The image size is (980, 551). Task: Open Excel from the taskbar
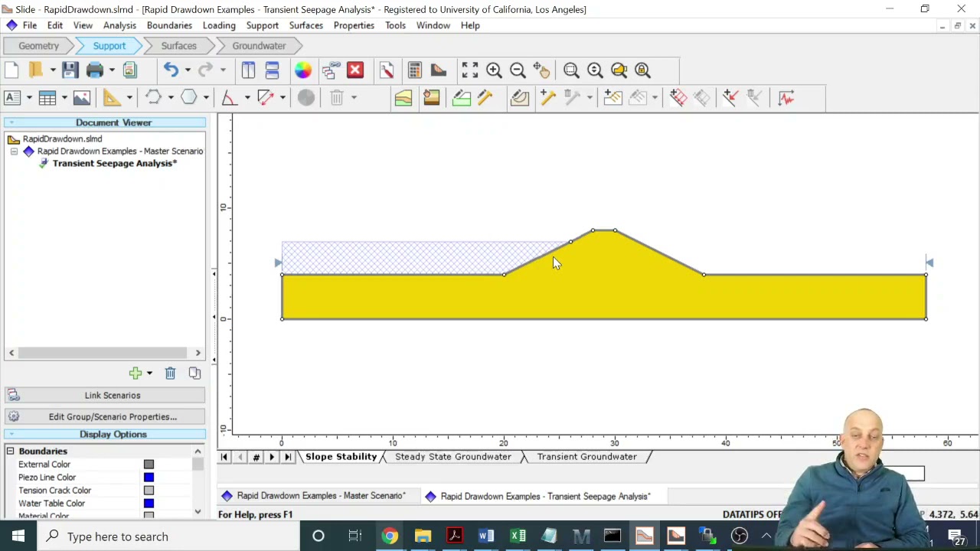[518, 536]
